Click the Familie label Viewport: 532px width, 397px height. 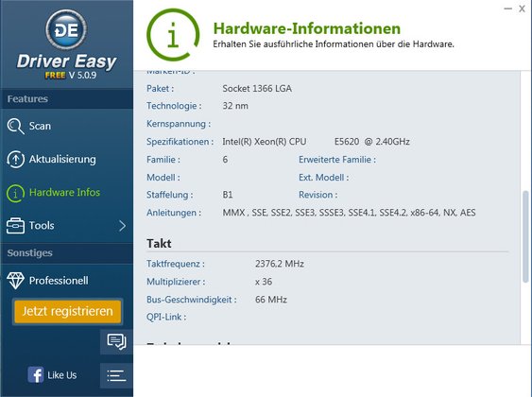coord(163,160)
